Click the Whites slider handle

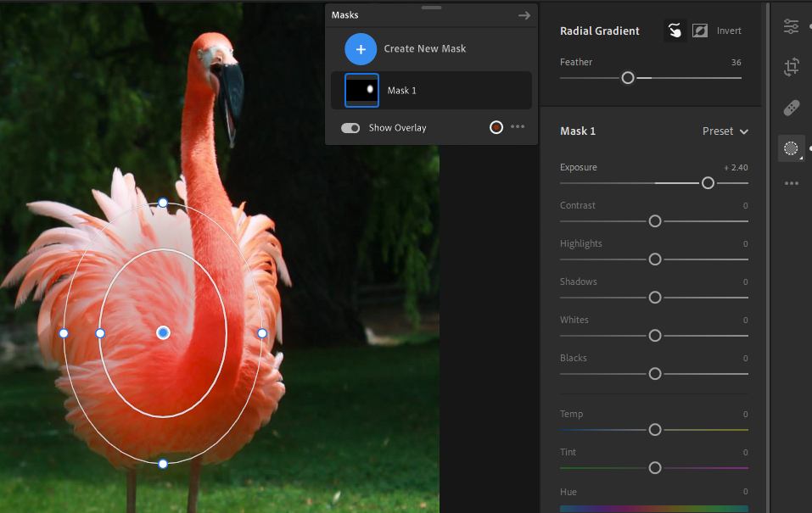(x=655, y=336)
